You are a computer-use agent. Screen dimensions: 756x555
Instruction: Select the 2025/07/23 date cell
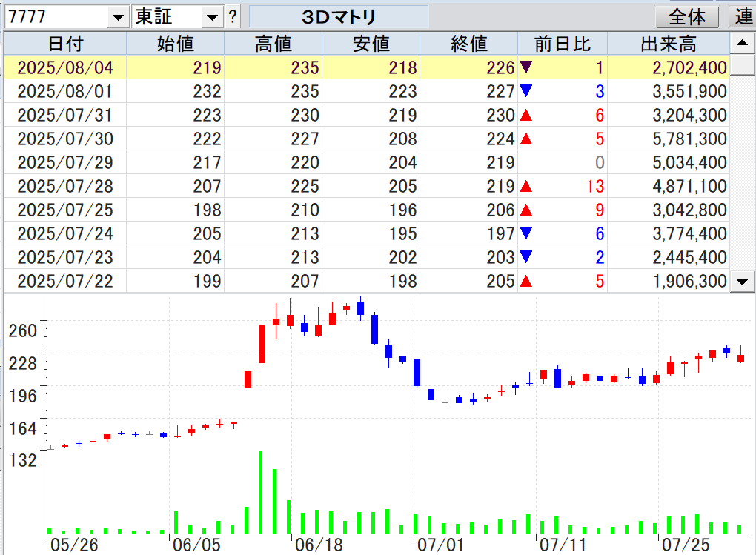pyautogui.click(x=65, y=257)
